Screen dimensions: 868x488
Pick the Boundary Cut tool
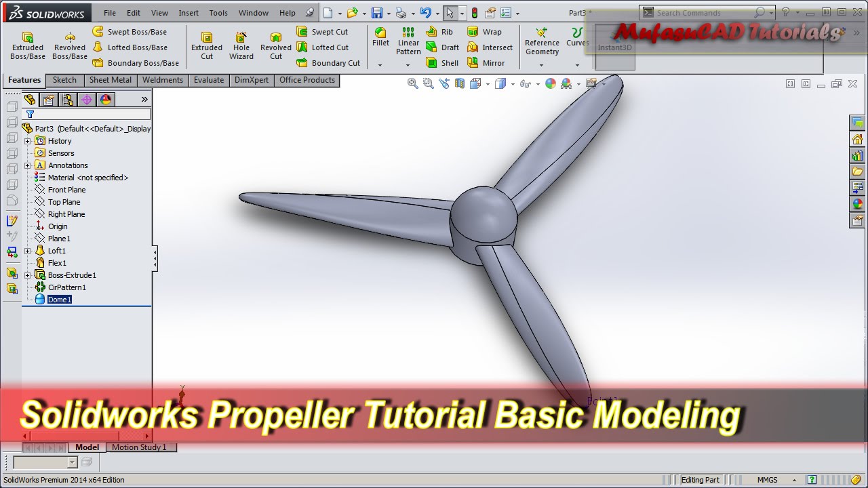coord(328,63)
